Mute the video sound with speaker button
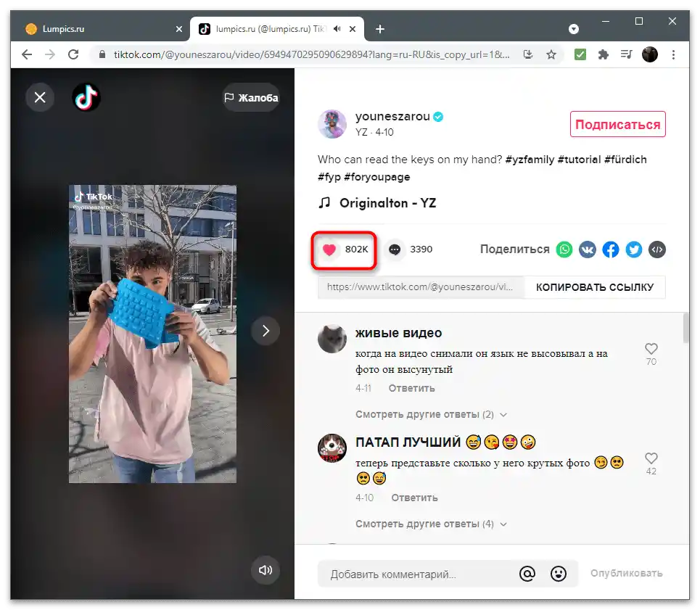 [265, 570]
